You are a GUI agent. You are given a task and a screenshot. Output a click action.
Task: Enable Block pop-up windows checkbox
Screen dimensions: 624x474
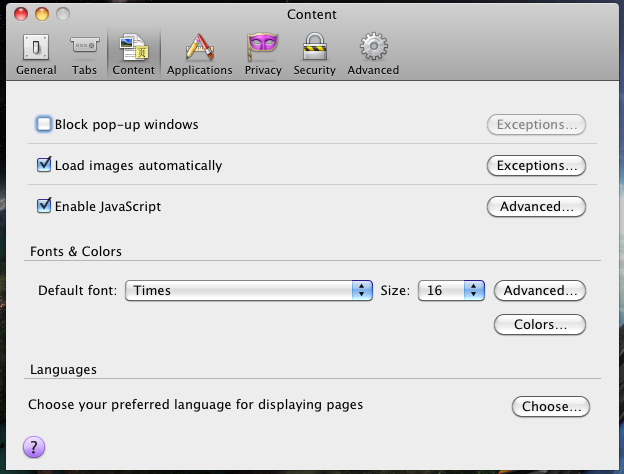coord(44,125)
